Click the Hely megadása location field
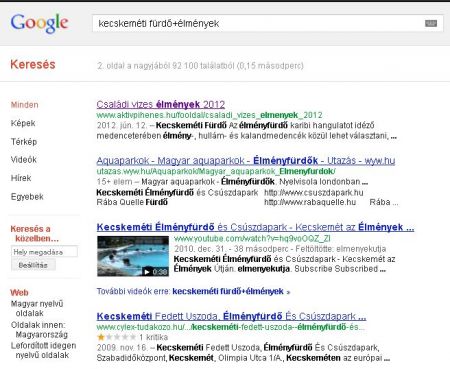The width and height of the screenshot is (450, 369). 44,252
